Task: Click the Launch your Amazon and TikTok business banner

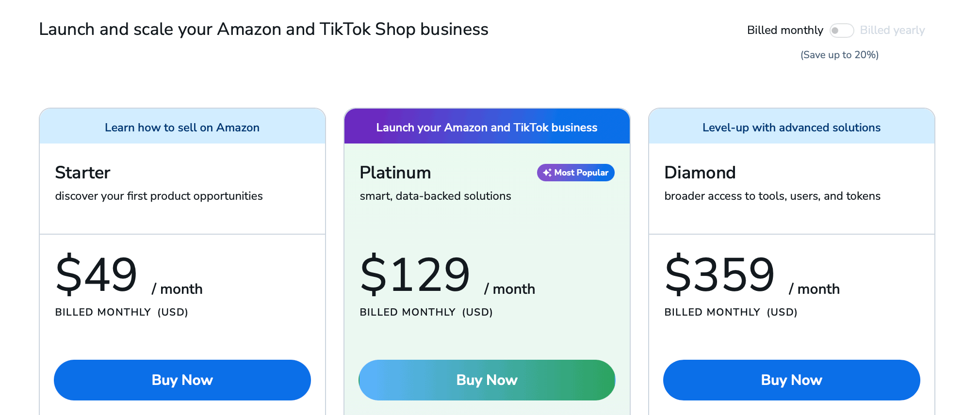Action: (x=487, y=128)
